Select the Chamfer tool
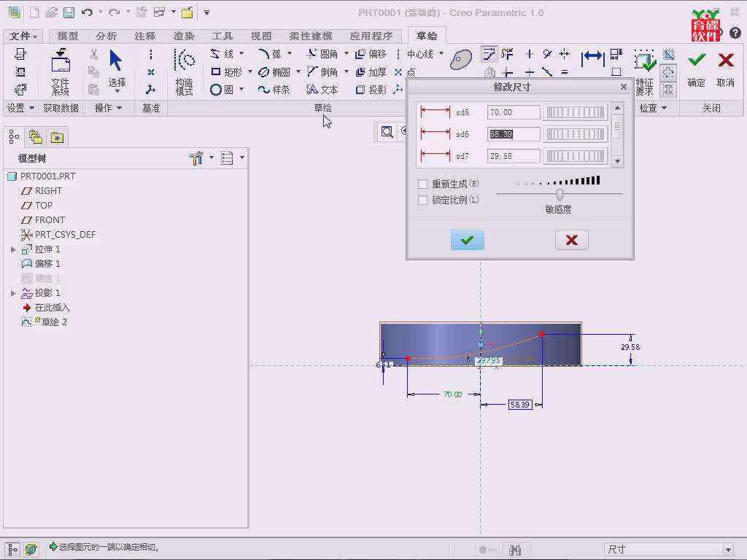 tap(322, 72)
